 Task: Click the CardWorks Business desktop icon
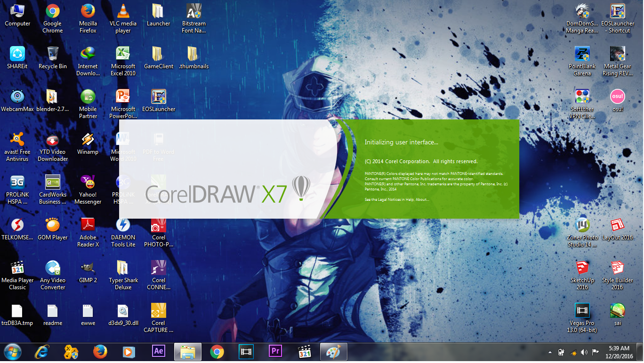pos(53,190)
